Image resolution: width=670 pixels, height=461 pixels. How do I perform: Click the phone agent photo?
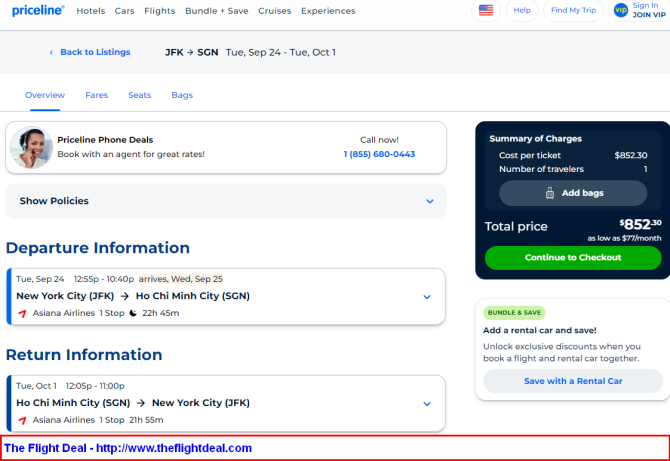(31, 147)
